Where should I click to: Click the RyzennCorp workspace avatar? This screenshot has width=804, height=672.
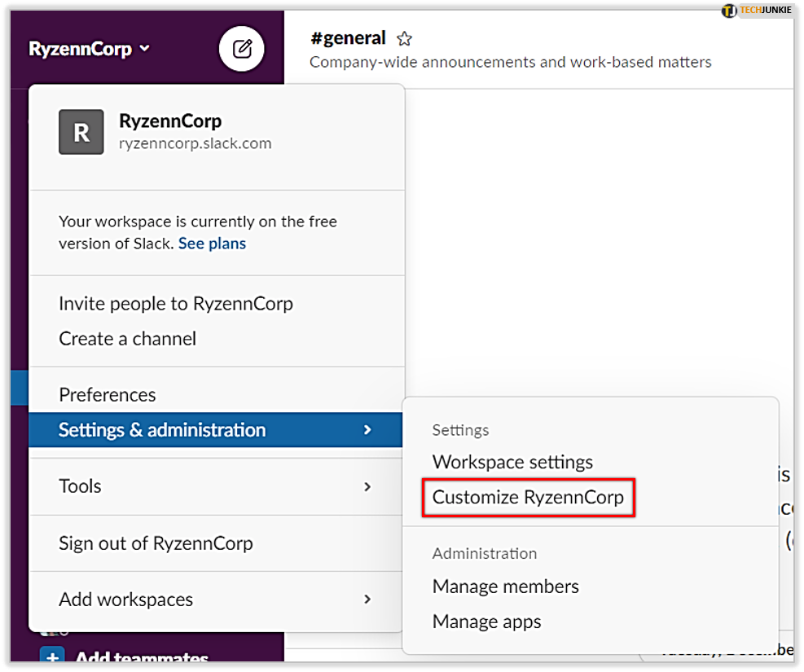[81, 130]
